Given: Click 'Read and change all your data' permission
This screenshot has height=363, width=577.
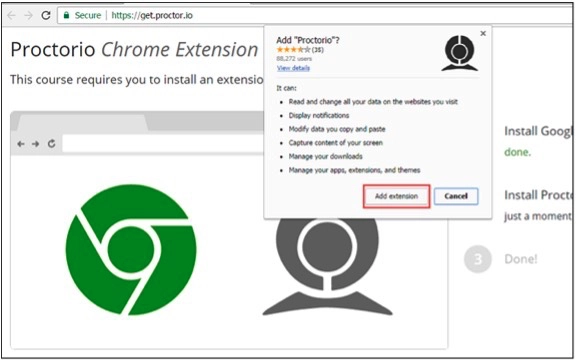Looking at the screenshot, I should (x=373, y=102).
